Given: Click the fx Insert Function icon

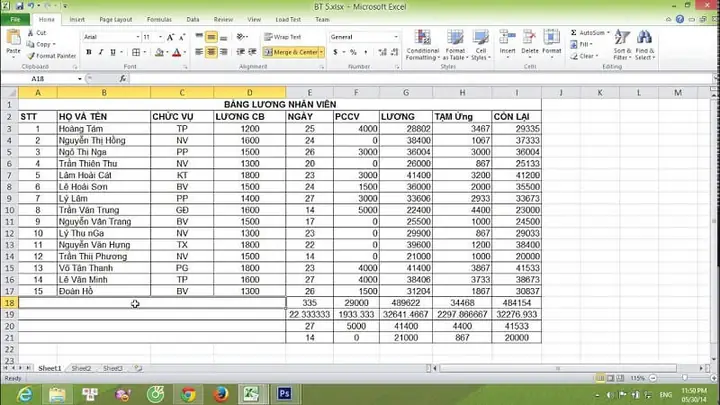Looking at the screenshot, I should tap(123, 79).
